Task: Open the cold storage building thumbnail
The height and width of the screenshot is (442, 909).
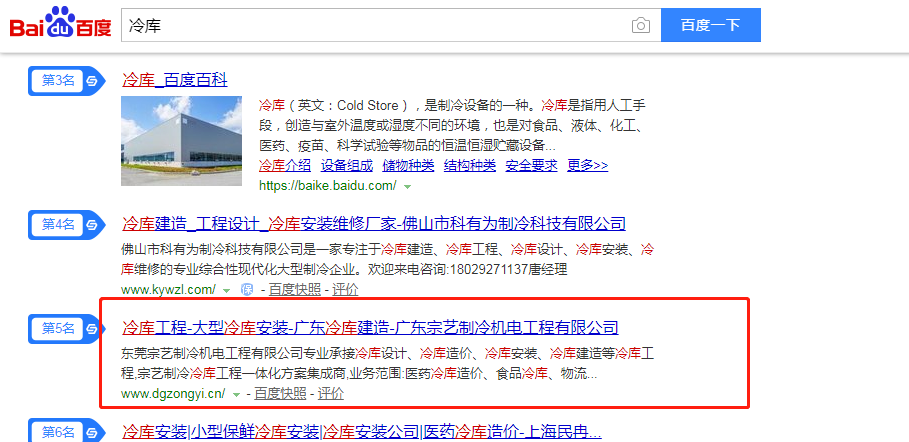Action: (181, 141)
